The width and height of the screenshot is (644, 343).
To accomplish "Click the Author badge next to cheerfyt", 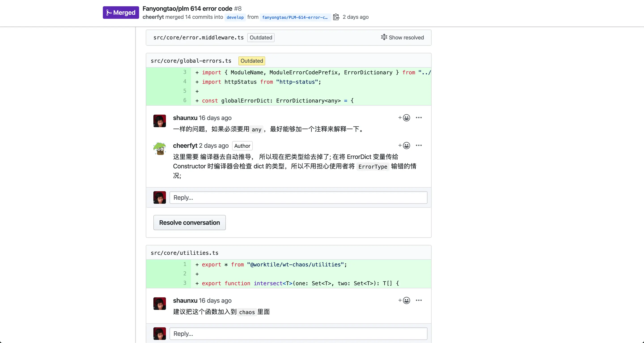I will (x=242, y=146).
